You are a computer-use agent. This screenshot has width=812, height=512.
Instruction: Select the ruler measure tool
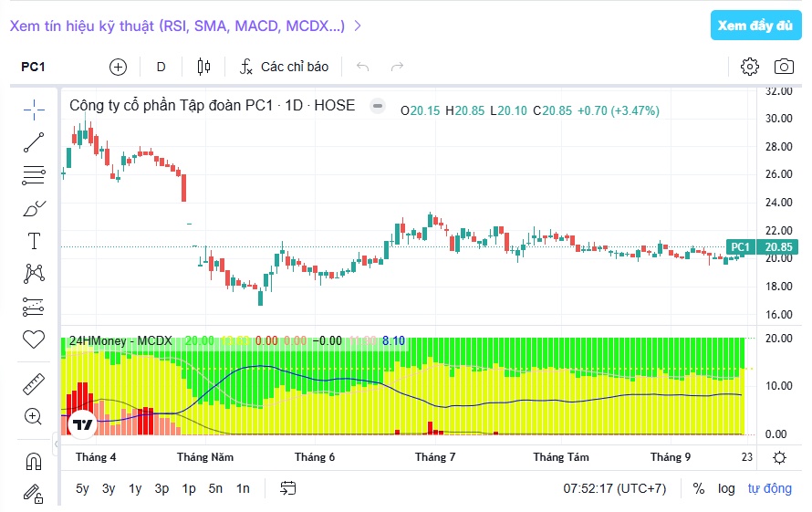(x=34, y=384)
